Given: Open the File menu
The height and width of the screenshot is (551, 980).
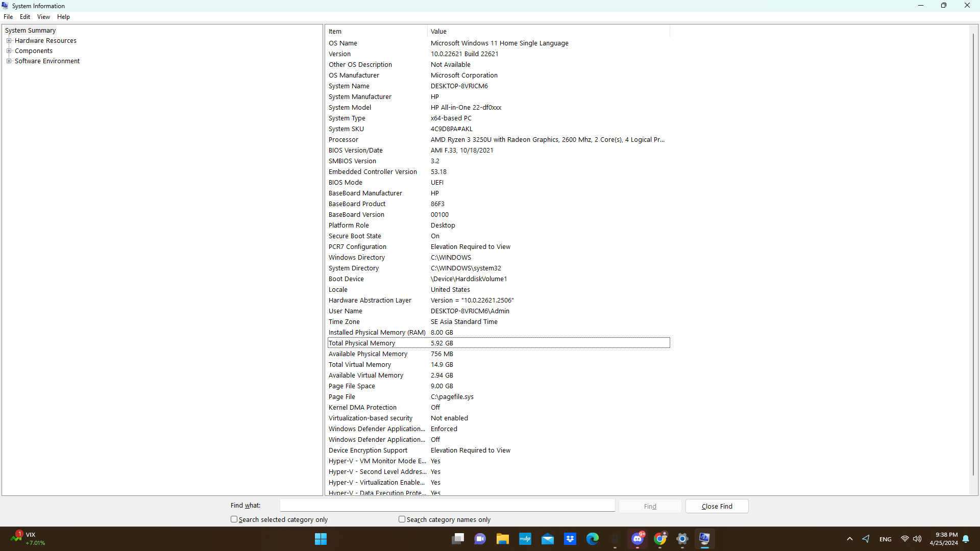Looking at the screenshot, I should [x=8, y=17].
